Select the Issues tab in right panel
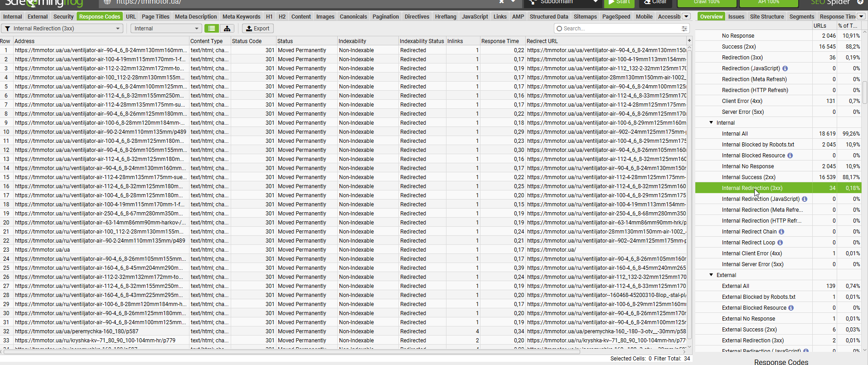Screen dimensions: 868x365 click(x=736, y=17)
